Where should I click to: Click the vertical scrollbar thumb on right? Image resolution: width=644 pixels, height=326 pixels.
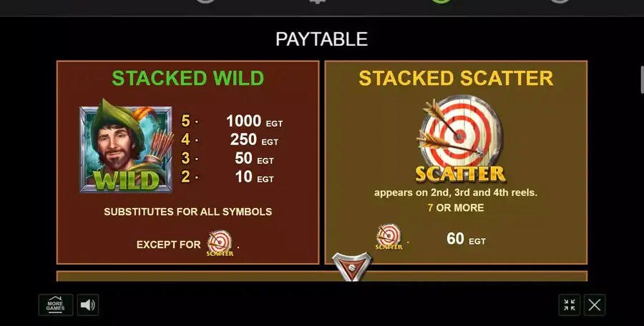click(642, 79)
